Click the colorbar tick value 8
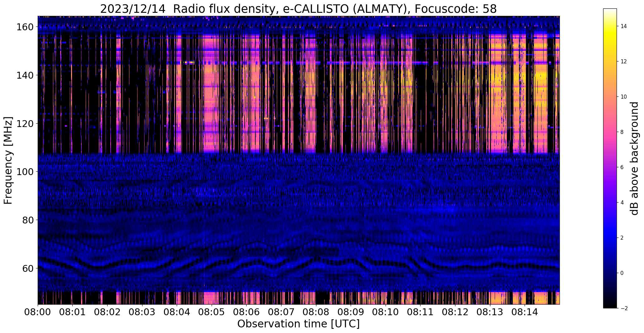The width and height of the screenshot is (644, 333). pos(622,132)
